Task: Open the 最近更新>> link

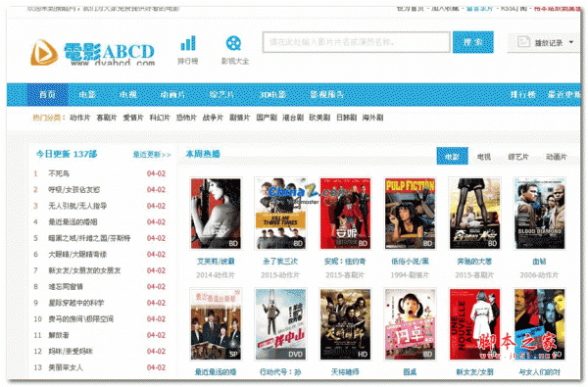Action: click(x=152, y=155)
